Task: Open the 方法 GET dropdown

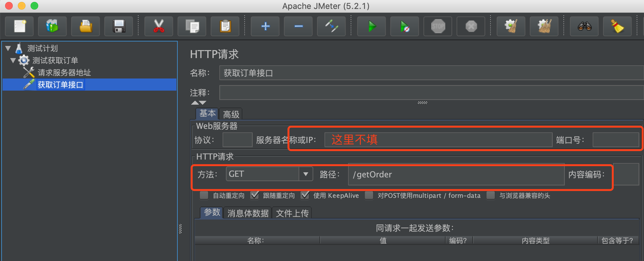Action: pos(269,174)
